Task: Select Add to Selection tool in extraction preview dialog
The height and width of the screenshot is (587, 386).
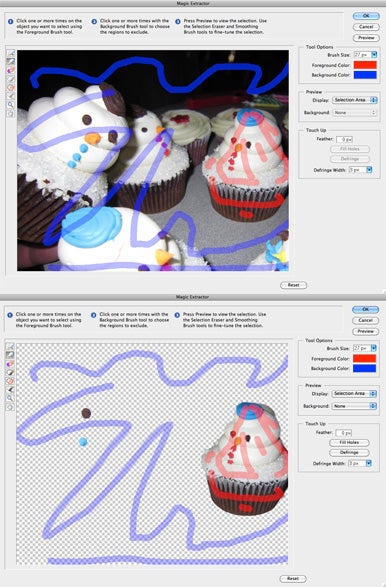Action: pos(10,372)
